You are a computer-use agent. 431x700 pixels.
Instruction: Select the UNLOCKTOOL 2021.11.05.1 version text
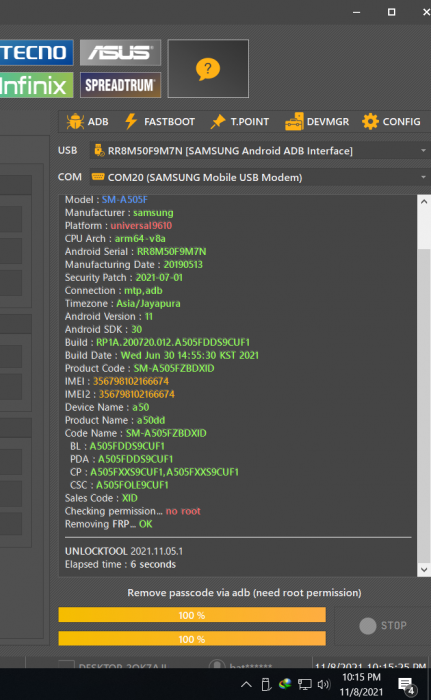pyautogui.click(x=124, y=551)
